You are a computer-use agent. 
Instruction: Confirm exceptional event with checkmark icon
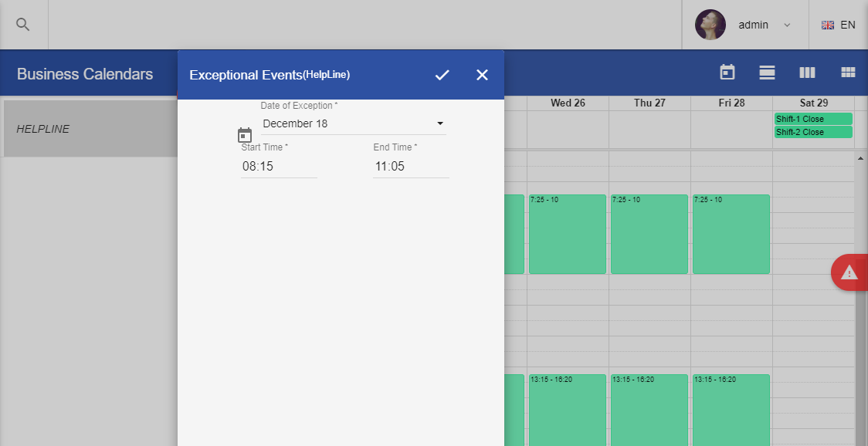click(442, 75)
